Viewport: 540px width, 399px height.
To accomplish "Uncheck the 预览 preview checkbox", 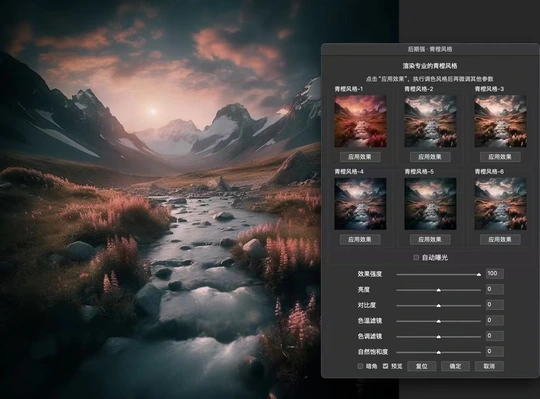I will click(x=385, y=366).
